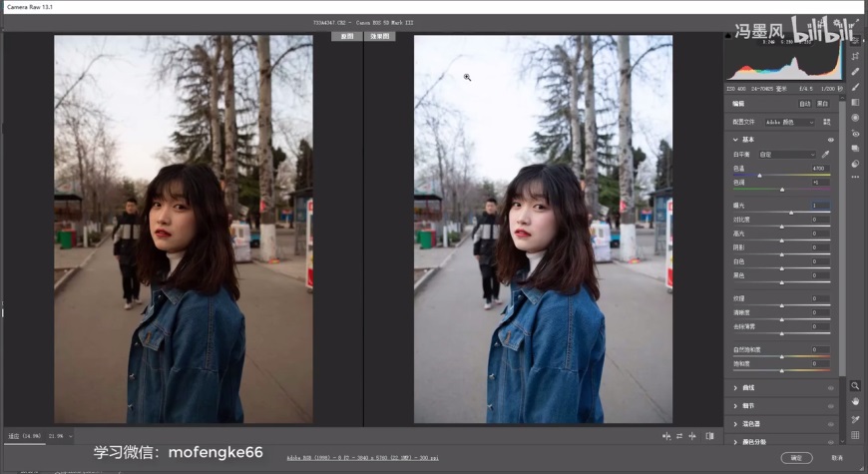
Task: Copy current settings to before icon
Action: tap(692, 436)
